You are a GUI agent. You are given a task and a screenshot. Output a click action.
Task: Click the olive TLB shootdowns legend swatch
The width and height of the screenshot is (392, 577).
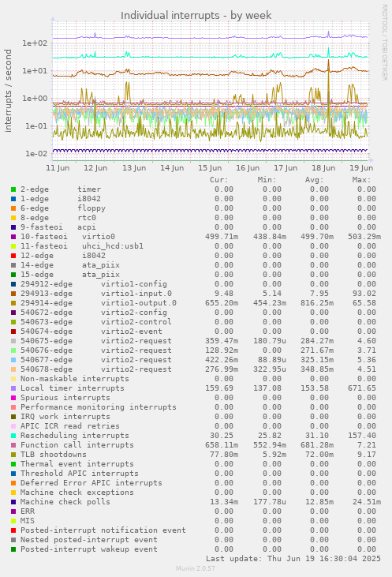pyautogui.click(x=13, y=455)
